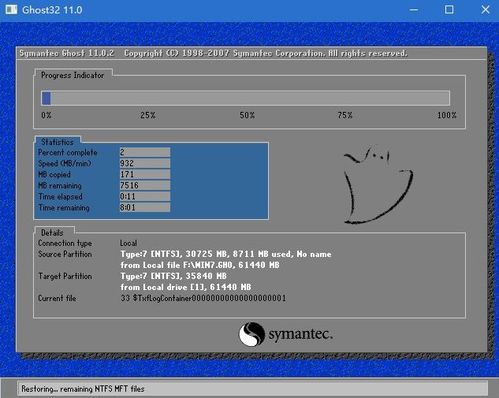Click the 25% progress scale mark
This screenshot has width=499, height=398.
(148, 115)
